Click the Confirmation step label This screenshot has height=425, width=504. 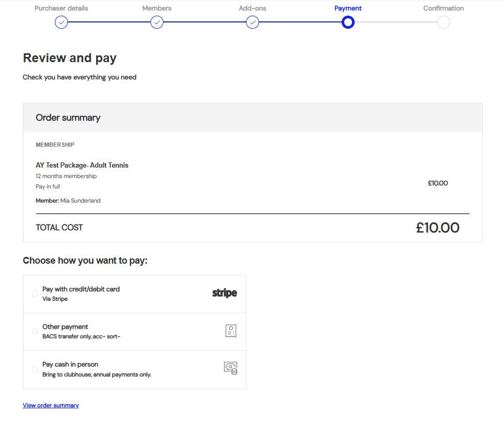click(443, 8)
